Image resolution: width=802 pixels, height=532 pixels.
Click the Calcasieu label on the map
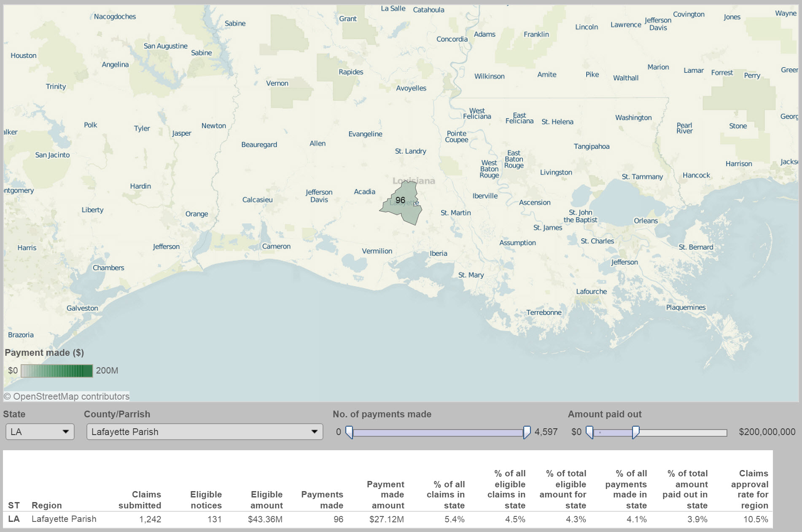pyautogui.click(x=257, y=199)
